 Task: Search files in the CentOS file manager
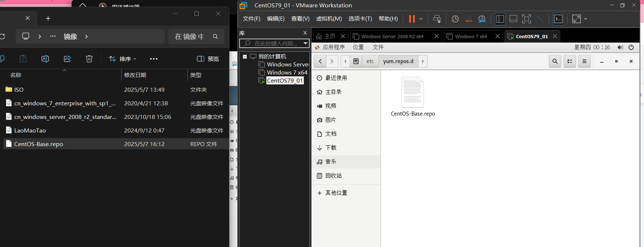point(555,61)
